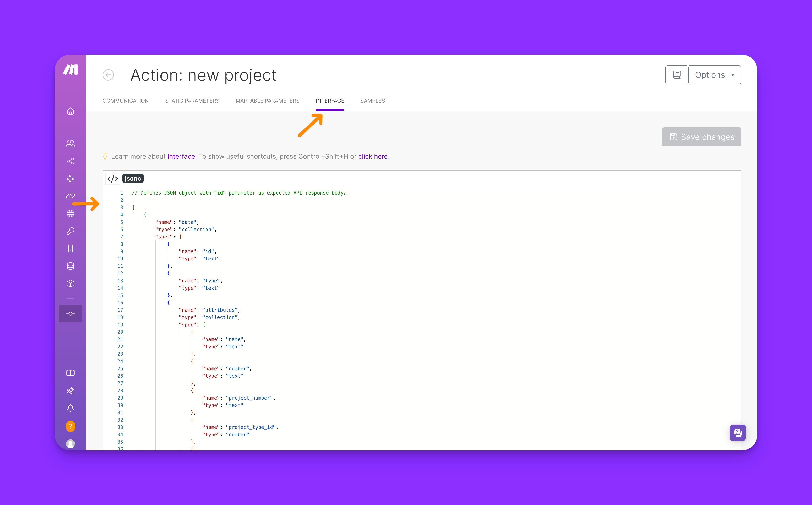Open the puzzle piece Templates icon

click(70, 179)
